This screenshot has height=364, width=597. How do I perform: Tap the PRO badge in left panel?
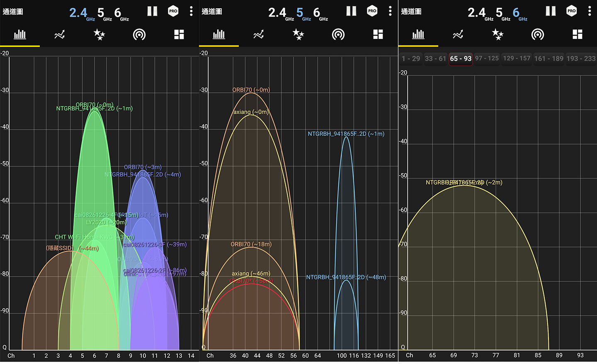point(173,11)
